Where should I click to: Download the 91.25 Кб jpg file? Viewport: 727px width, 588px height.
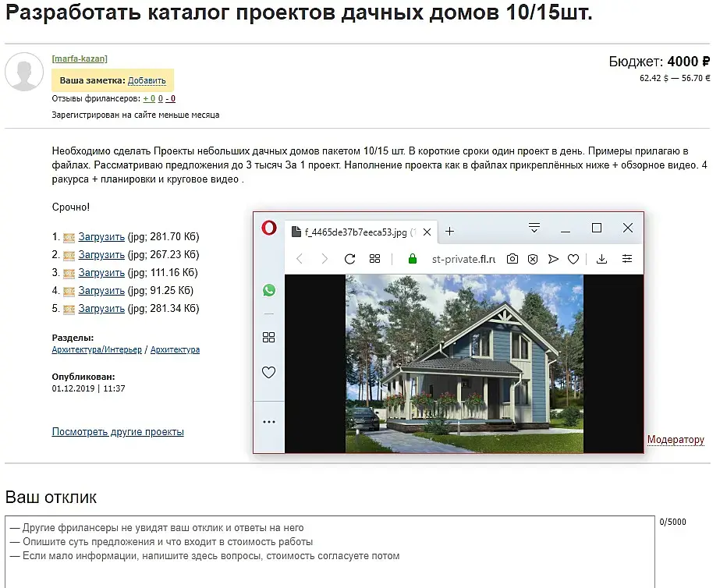pyautogui.click(x=101, y=291)
